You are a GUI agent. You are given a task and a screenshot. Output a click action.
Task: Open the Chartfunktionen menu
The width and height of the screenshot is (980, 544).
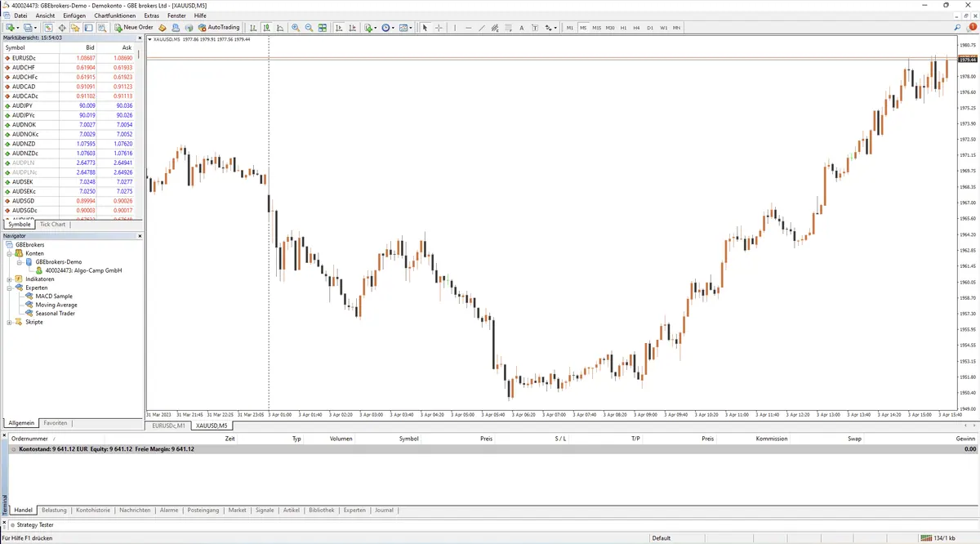(x=115, y=16)
